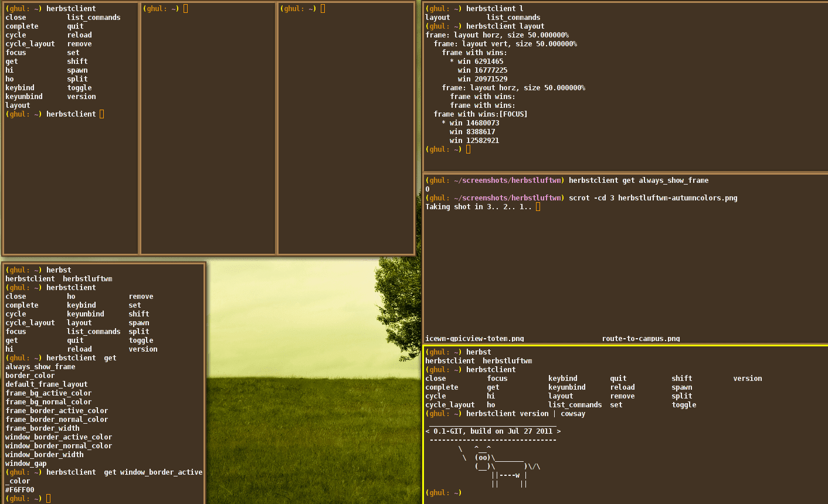The height and width of the screenshot is (504, 828).
Task: Click 'spawn' in the two-column command list
Action: pos(77,70)
